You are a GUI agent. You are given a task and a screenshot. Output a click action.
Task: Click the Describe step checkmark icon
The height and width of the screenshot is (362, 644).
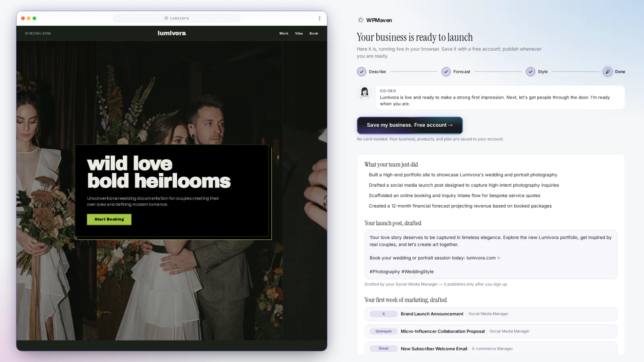[x=361, y=72]
